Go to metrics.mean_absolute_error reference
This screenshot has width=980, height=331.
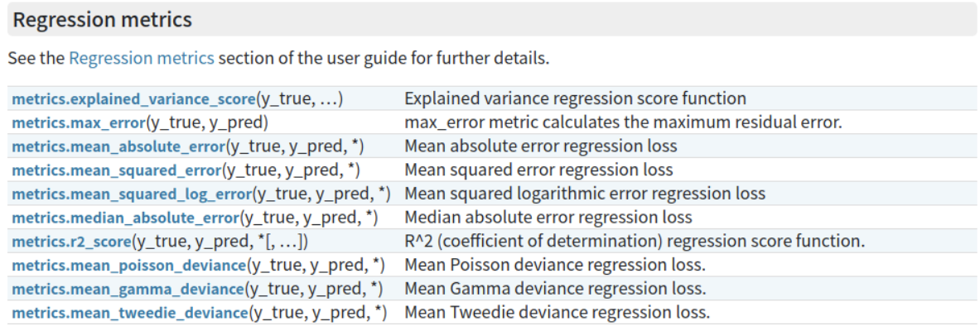point(118,146)
